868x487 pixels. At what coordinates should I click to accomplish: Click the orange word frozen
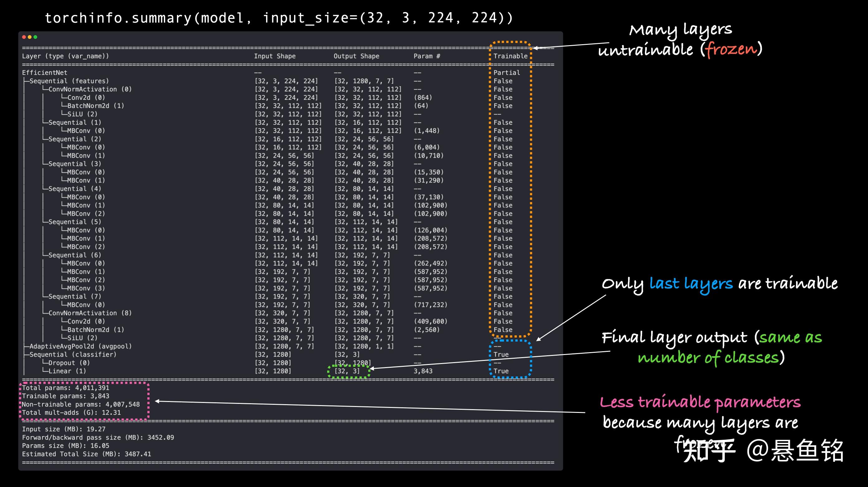click(x=731, y=50)
